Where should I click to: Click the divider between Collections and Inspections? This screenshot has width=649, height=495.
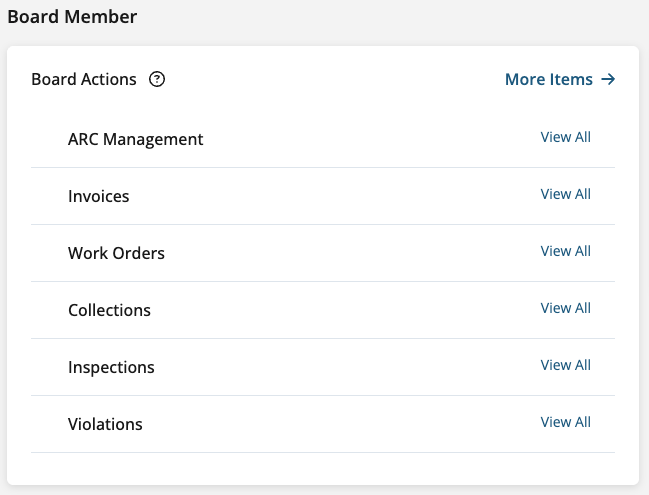coord(323,339)
